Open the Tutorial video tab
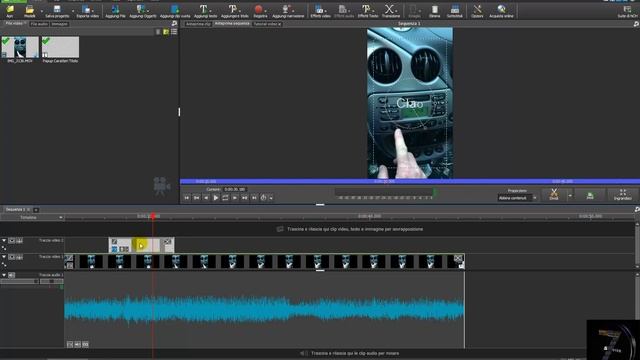Viewport: 640px width, 360px height. pos(267,24)
